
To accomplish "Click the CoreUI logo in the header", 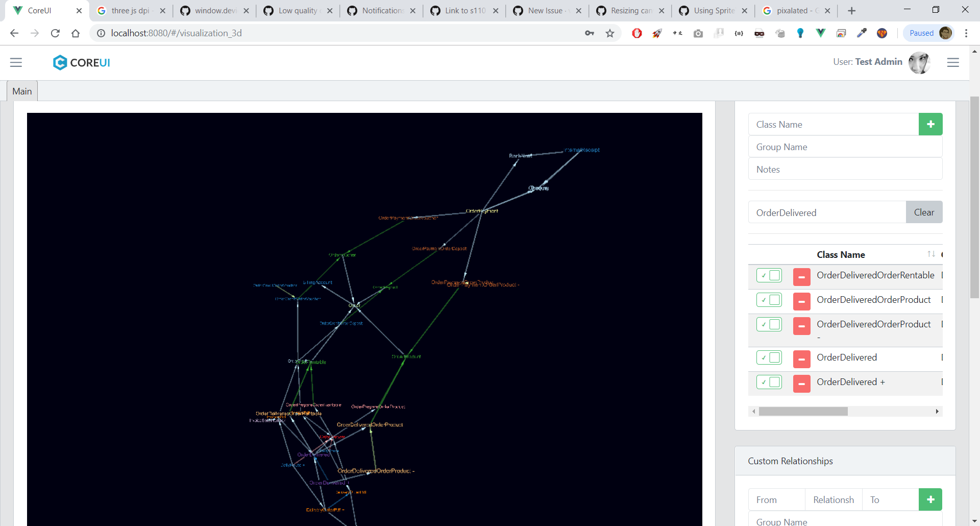I will click(x=81, y=62).
